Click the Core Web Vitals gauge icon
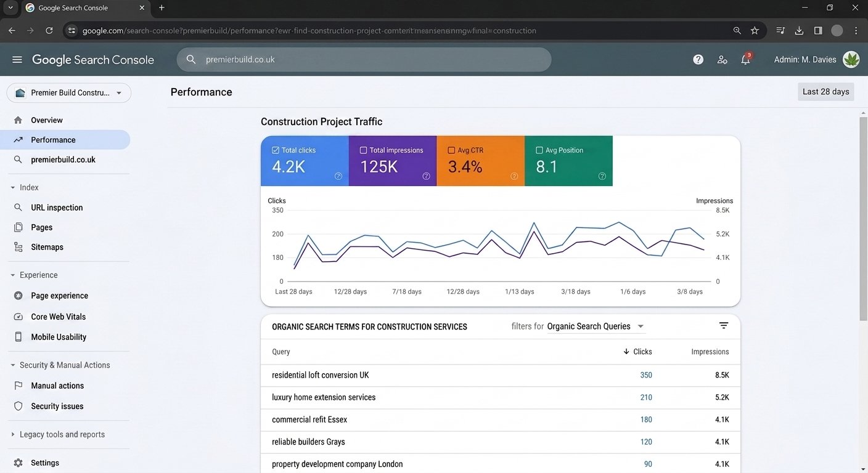The height and width of the screenshot is (473, 868). click(x=18, y=317)
